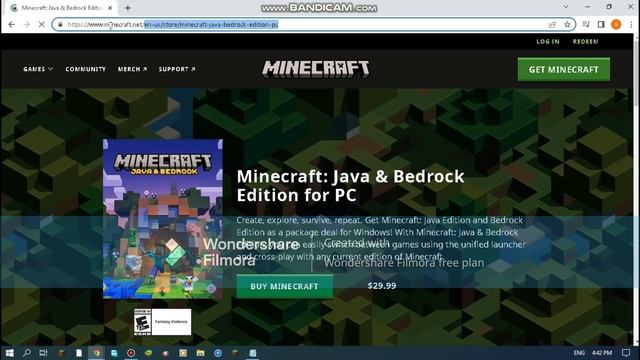The image size is (640, 360).
Task: Open File Explorer from the taskbar
Action: [200, 353]
